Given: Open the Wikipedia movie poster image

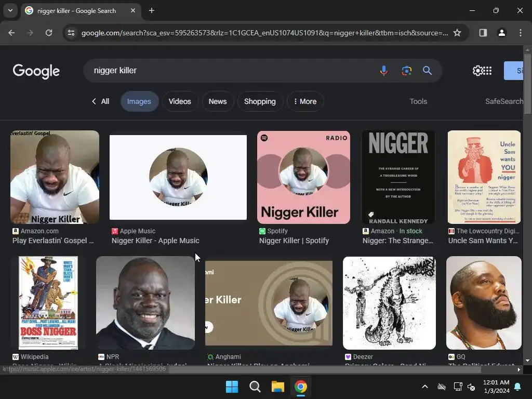Looking at the screenshot, I should click(x=48, y=303).
